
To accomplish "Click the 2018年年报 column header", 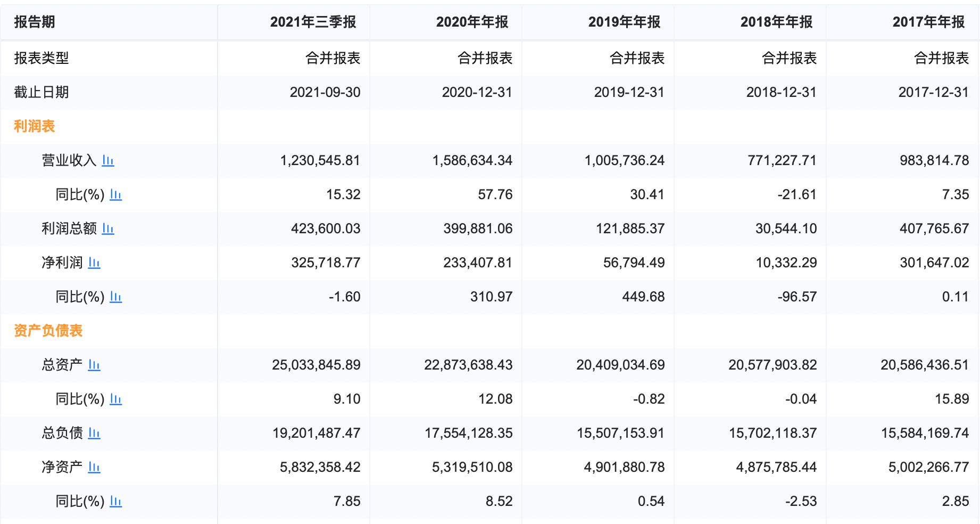I will click(776, 22).
